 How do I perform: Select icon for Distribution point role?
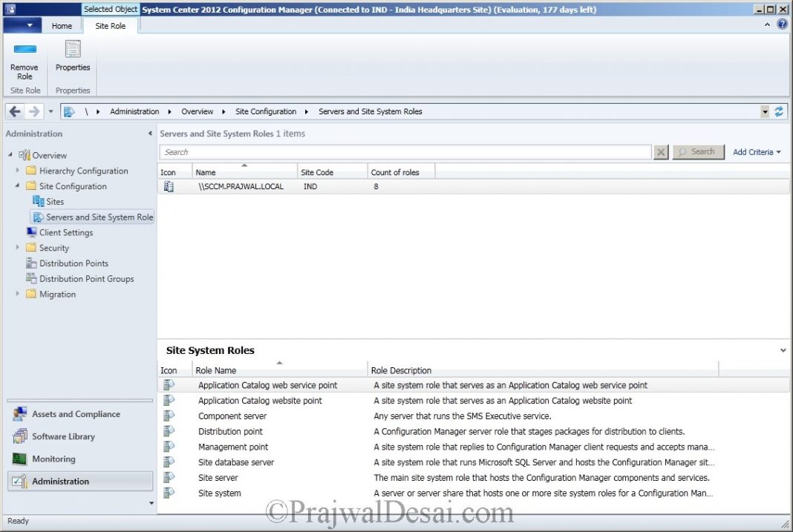169,431
